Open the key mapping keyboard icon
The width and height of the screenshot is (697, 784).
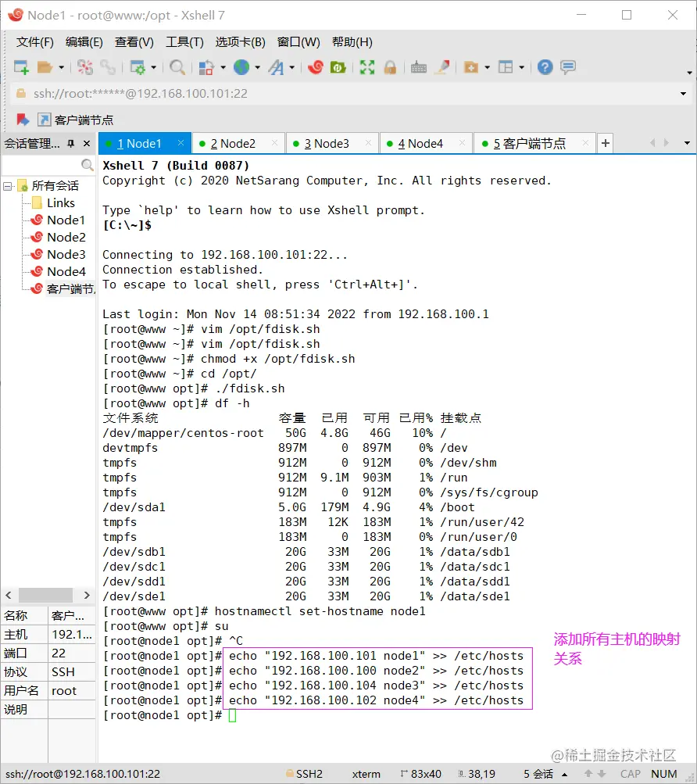pos(419,67)
